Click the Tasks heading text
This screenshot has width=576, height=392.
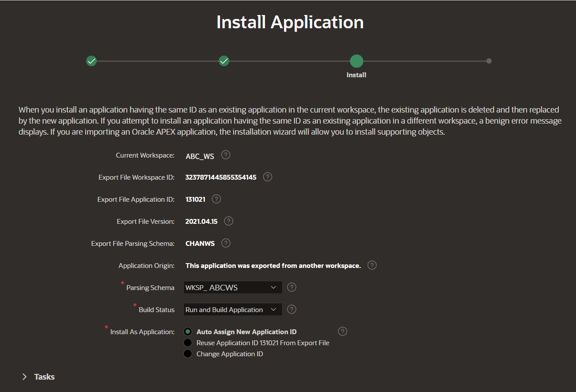(x=45, y=377)
